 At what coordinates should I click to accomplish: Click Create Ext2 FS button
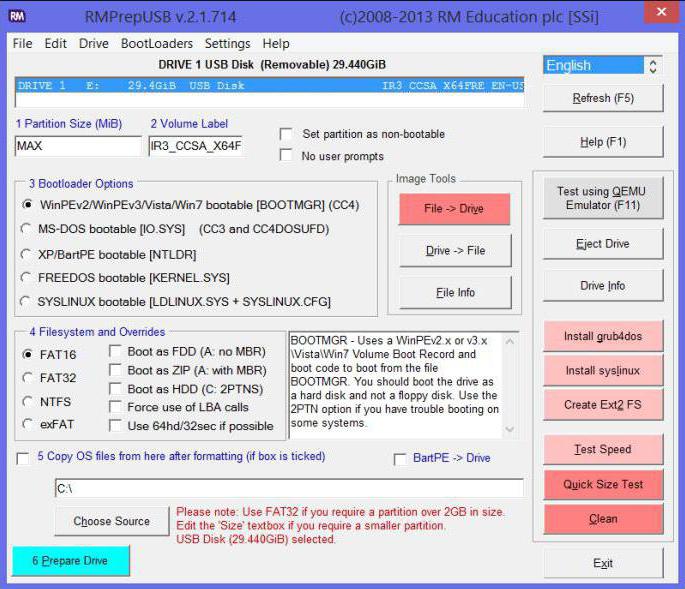pyautogui.click(x=603, y=405)
